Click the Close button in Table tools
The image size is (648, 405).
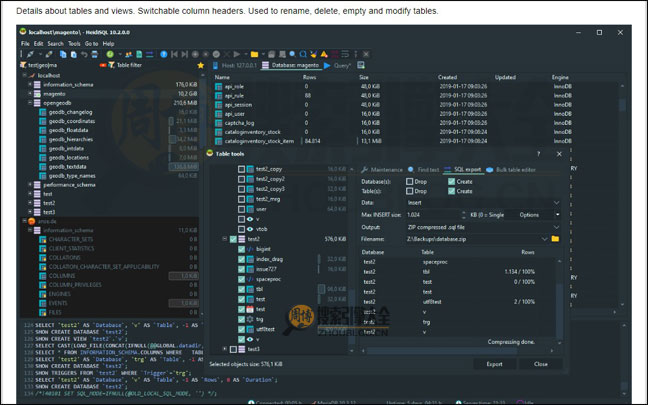tap(541, 364)
